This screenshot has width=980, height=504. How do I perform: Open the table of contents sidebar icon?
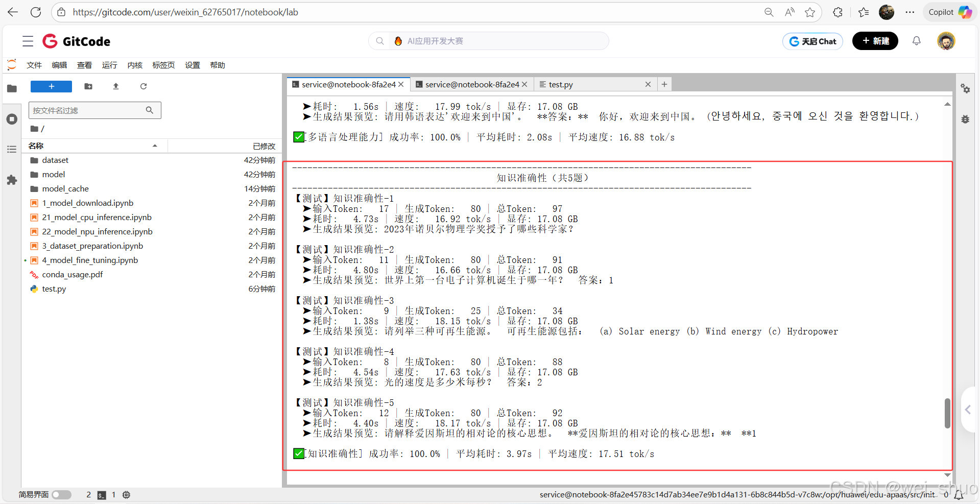coord(12,149)
